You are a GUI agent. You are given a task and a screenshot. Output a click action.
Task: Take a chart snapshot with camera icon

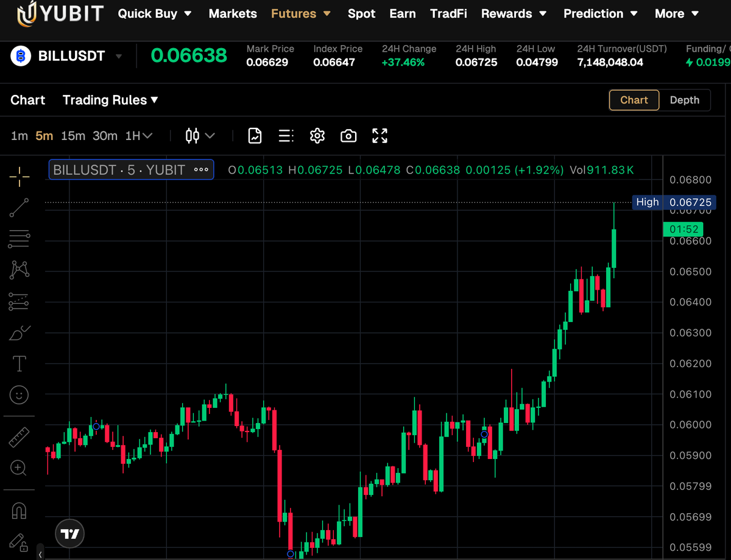(x=348, y=136)
